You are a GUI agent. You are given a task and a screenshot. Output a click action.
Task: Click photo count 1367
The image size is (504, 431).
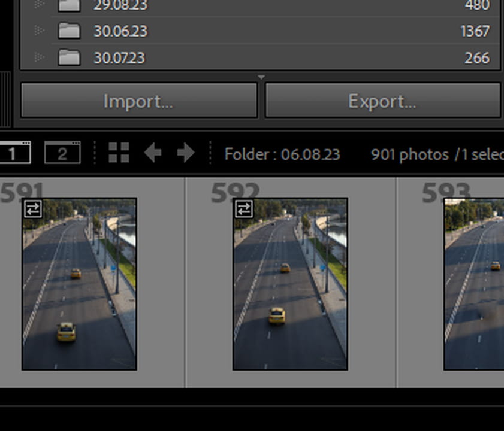point(475,31)
